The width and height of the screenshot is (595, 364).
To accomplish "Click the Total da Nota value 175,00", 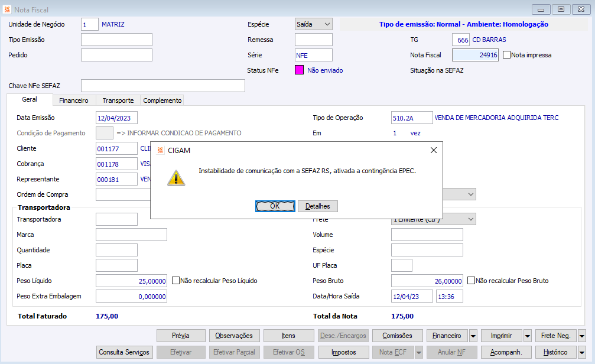I will pos(402,316).
